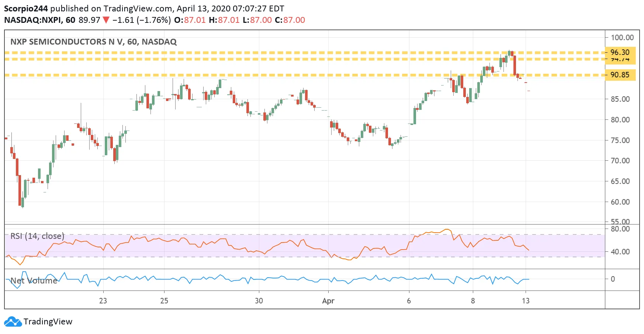Click the low value L:87.00
This screenshot has height=334, width=644.
point(257,20)
